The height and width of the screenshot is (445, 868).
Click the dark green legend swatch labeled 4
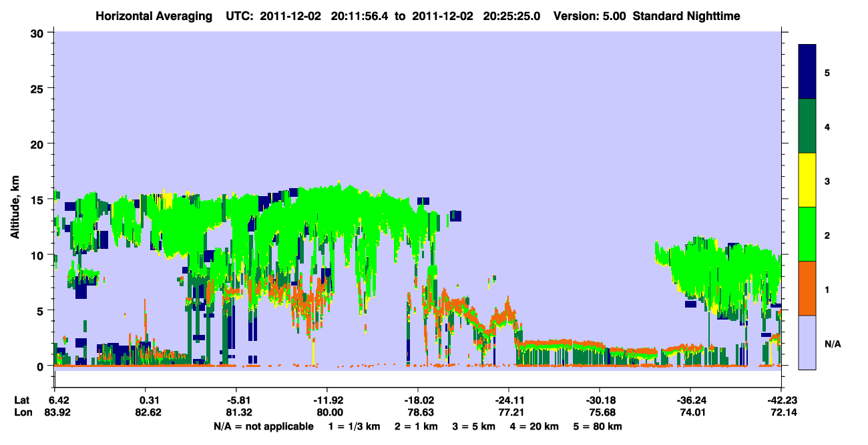(808, 126)
